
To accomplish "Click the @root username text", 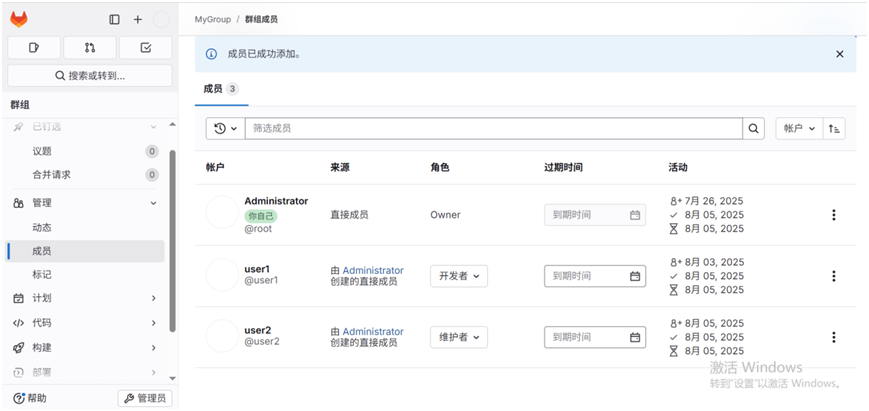I will [x=258, y=228].
